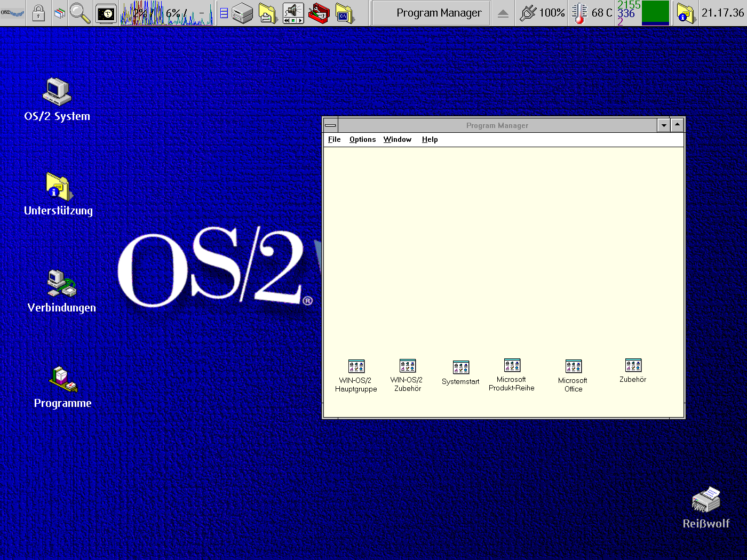Open the window list icon
The image size is (747, 560).
click(x=60, y=13)
